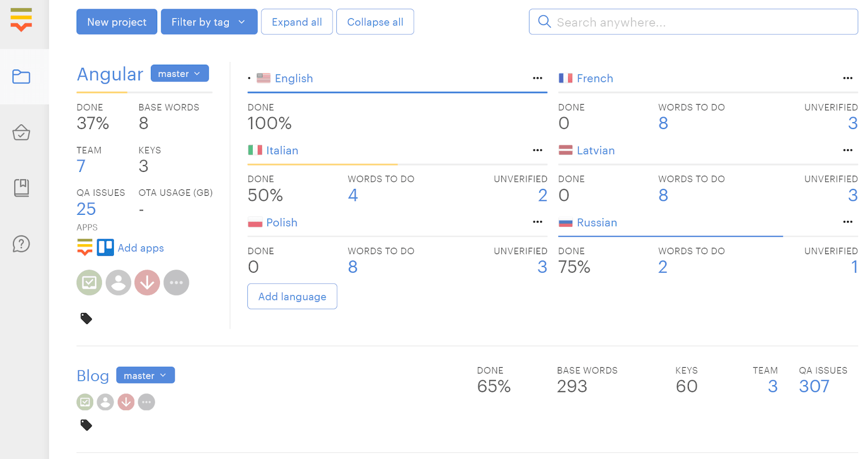Open the Angular master branch dropdown
This screenshot has width=868, height=459.
tap(180, 73)
